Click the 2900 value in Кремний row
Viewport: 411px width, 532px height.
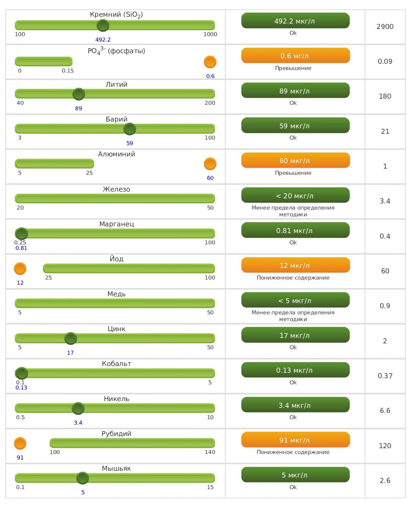[x=385, y=27]
